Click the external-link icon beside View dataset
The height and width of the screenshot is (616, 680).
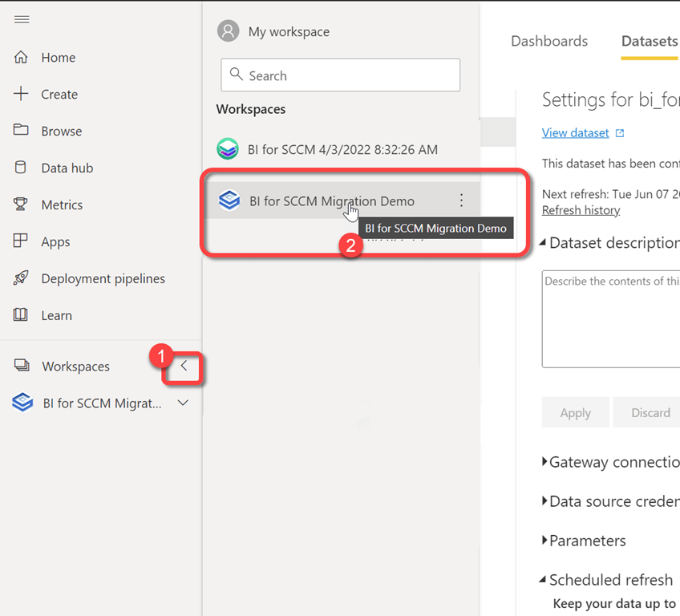(620, 133)
